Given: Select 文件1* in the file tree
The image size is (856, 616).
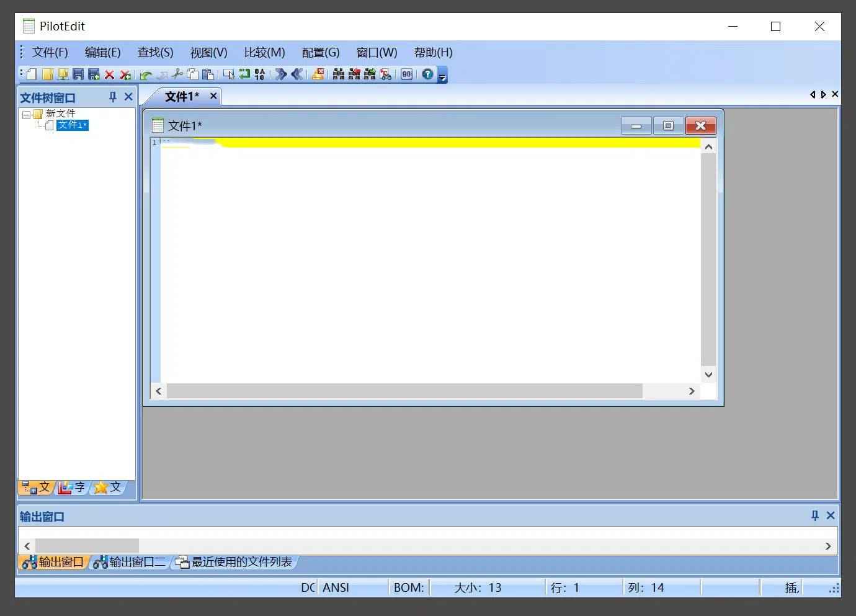Looking at the screenshot, I should (72, 125).
